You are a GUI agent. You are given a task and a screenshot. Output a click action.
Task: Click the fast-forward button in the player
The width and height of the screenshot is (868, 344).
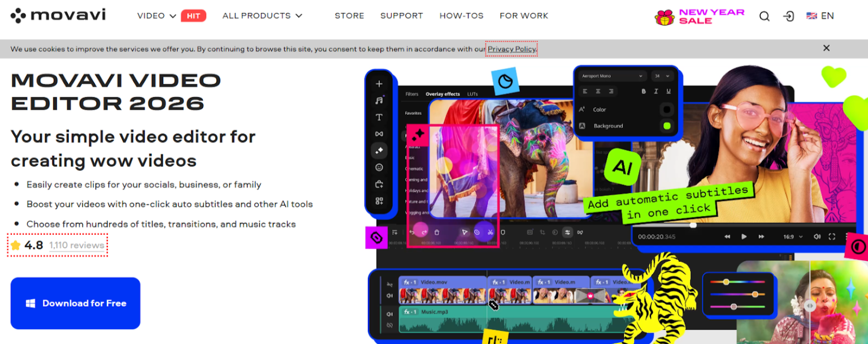[761, 236]
